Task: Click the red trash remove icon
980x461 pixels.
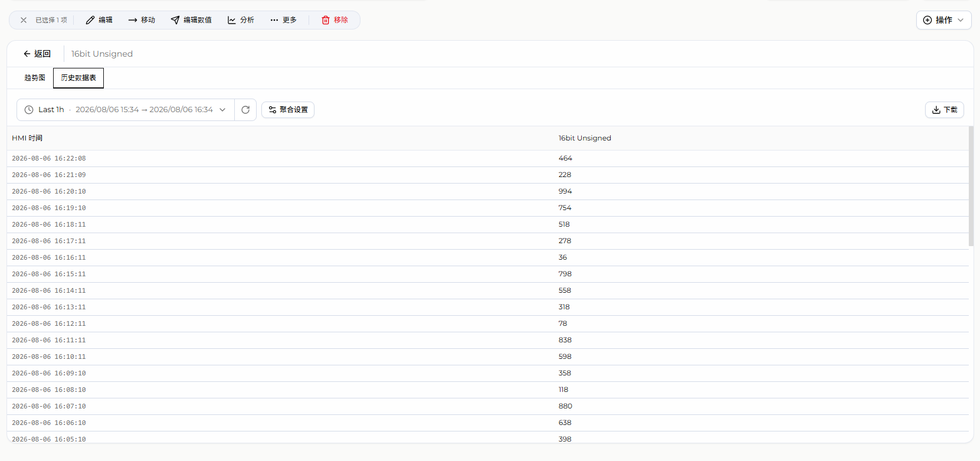Action: tap(326, 20)
